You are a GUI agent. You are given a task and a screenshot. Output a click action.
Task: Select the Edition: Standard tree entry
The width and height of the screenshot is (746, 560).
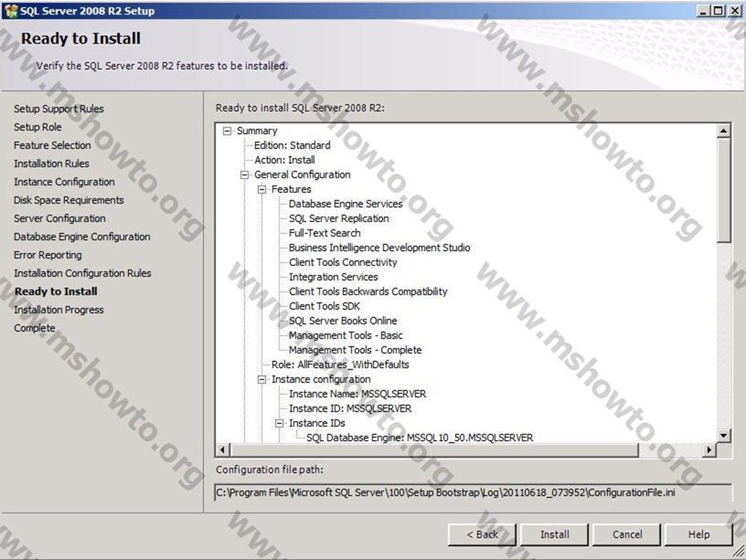coord(292,145)
